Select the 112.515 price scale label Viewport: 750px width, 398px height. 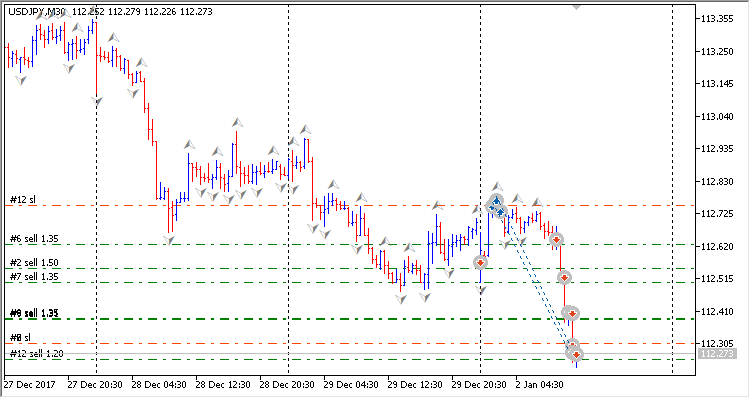(717, 279)
